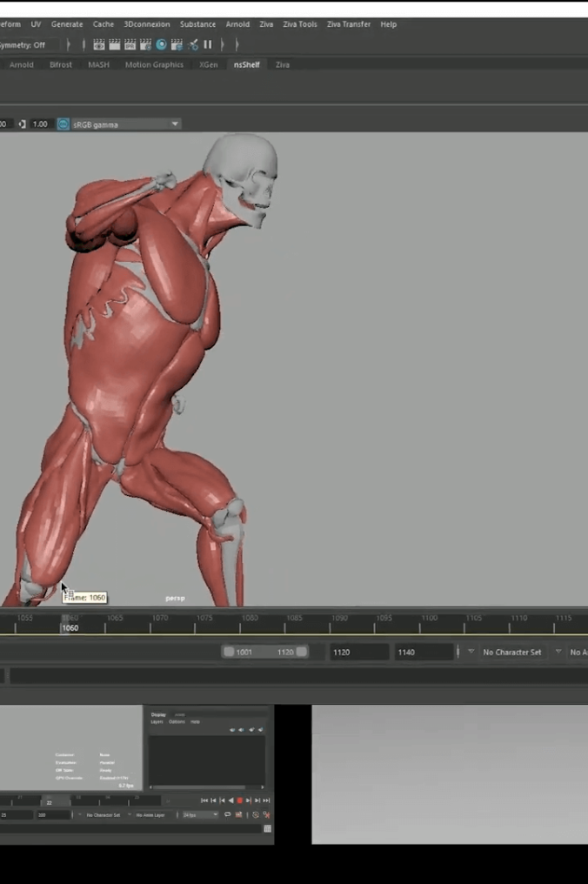
Task: Expand the status line section after Symmetry: Off
Action: (68, 44)
